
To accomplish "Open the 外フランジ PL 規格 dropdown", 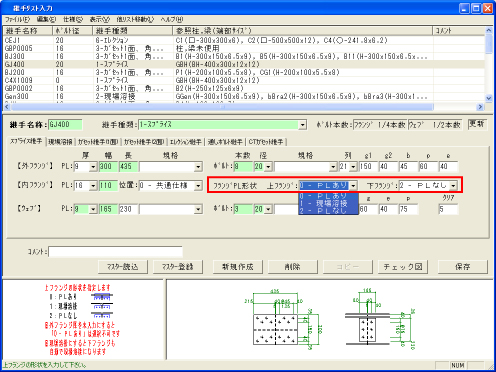I will click(198, 167).
